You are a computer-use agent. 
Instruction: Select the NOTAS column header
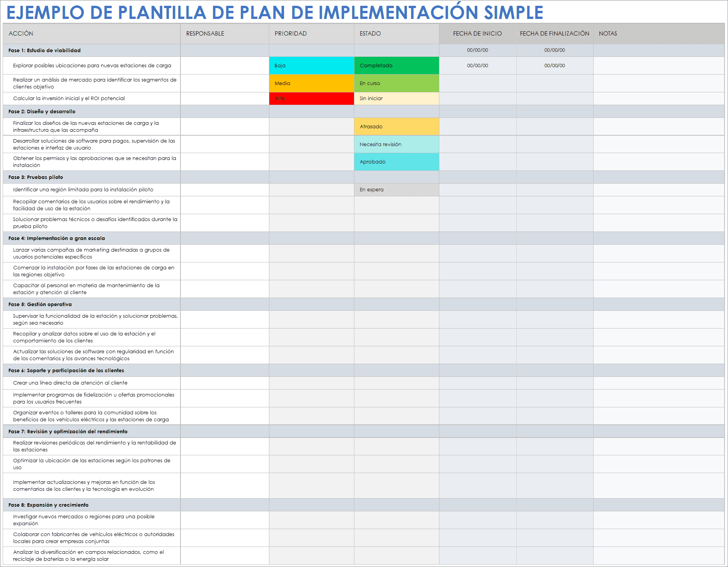pos(659,34)
